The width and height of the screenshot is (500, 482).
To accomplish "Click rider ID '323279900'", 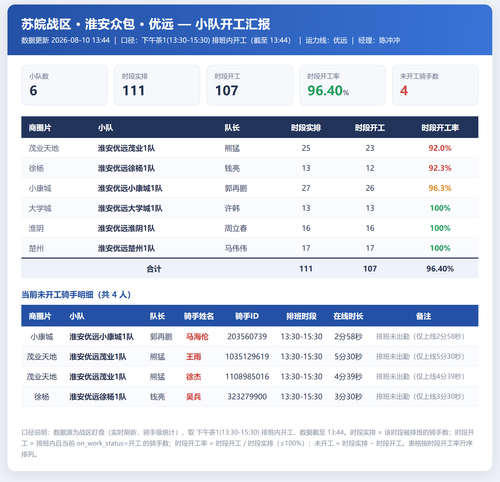I will [247, 397].
